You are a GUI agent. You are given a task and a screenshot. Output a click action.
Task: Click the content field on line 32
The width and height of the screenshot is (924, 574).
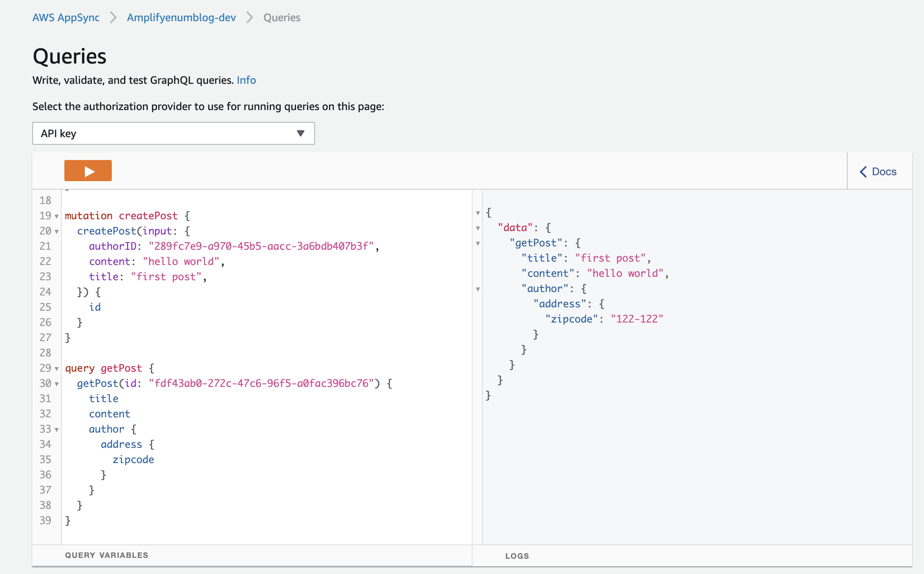click(110, 414)
